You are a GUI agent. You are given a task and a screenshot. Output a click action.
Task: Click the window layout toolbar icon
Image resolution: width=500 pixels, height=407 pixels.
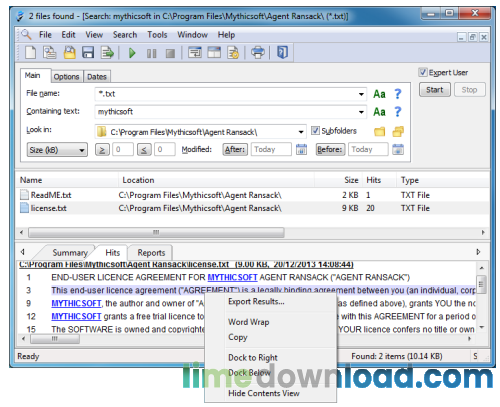[214, 53]
